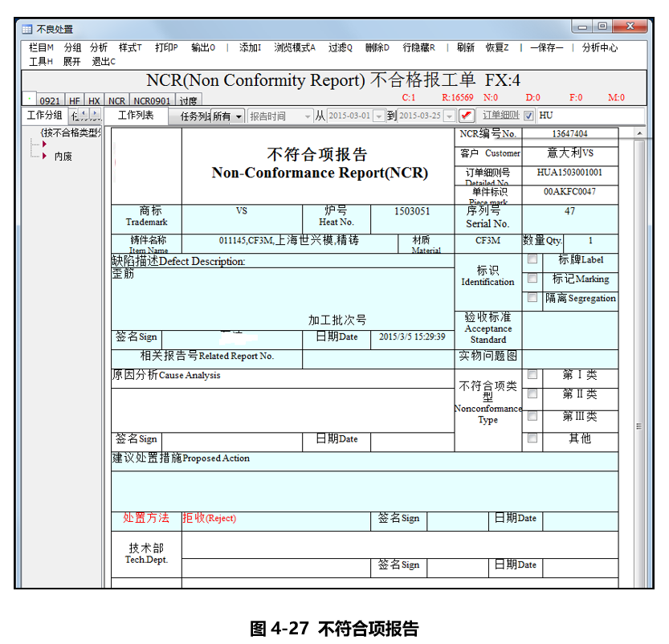Switch to the 0921 tab
669x644 pixels.
(50, 100)
